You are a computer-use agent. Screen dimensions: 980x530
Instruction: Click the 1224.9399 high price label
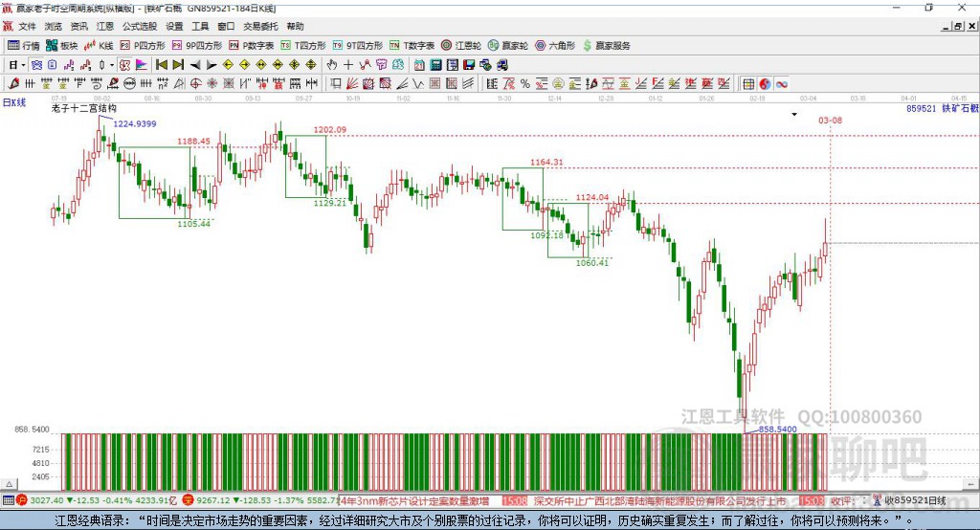tap(134, 123)
